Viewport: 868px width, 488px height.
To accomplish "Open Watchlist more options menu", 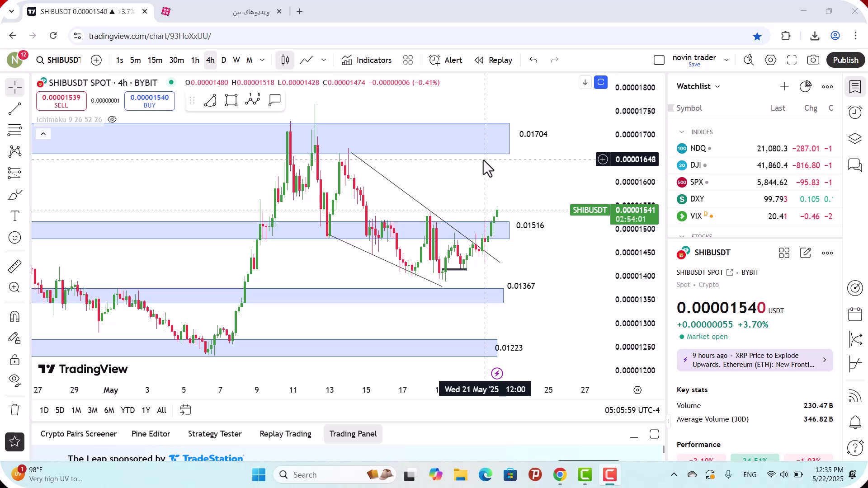I will point(827,86).
